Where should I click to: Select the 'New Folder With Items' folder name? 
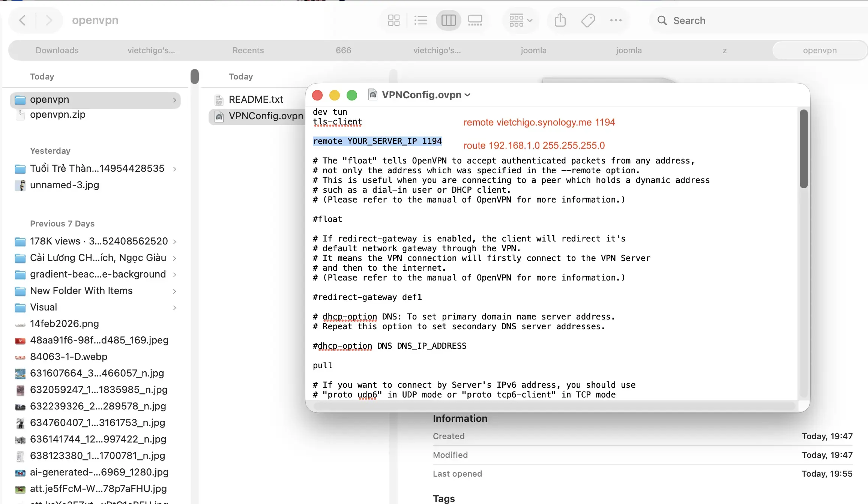pos(81,291)
